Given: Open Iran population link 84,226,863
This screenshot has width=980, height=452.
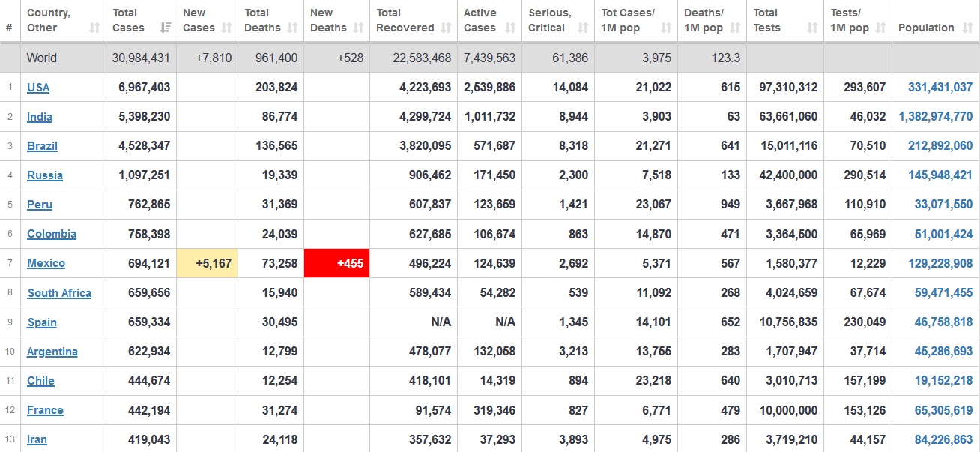Looking at the screenshot, I should 944,439.
